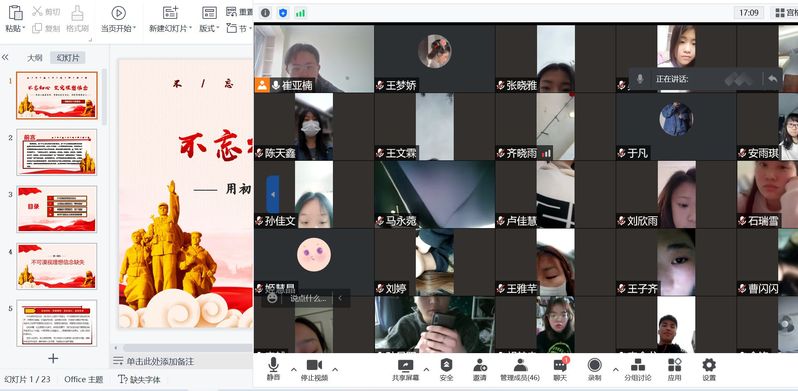
Task: Click the Cut (剪切) scissors icon
Action: (38, 11)
